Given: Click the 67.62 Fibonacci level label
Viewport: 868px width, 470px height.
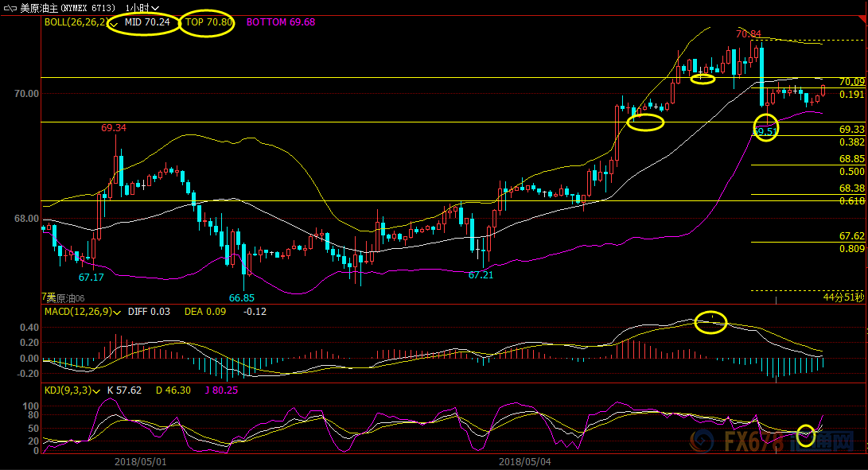Looking at the screenshot, I should (x=852, y=236).
